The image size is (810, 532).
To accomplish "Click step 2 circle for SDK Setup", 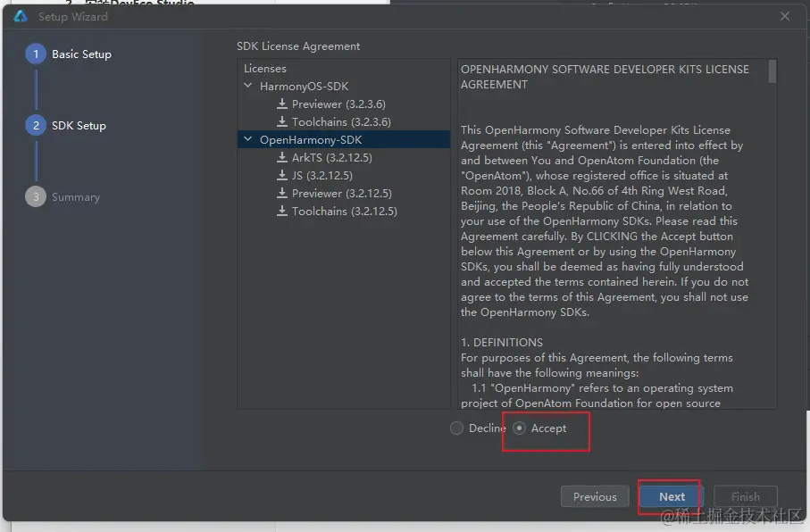I will (x=36, y=126).
